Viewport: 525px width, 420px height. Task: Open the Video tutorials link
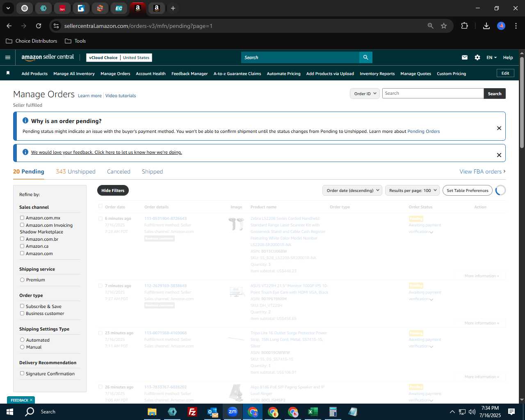[121, 96]
